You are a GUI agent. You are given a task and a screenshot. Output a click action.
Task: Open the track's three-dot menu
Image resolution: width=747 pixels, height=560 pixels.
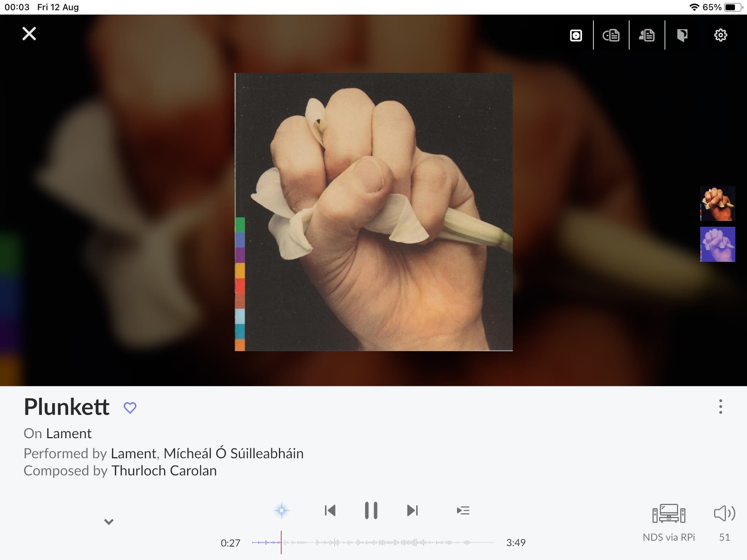point(720,406)
